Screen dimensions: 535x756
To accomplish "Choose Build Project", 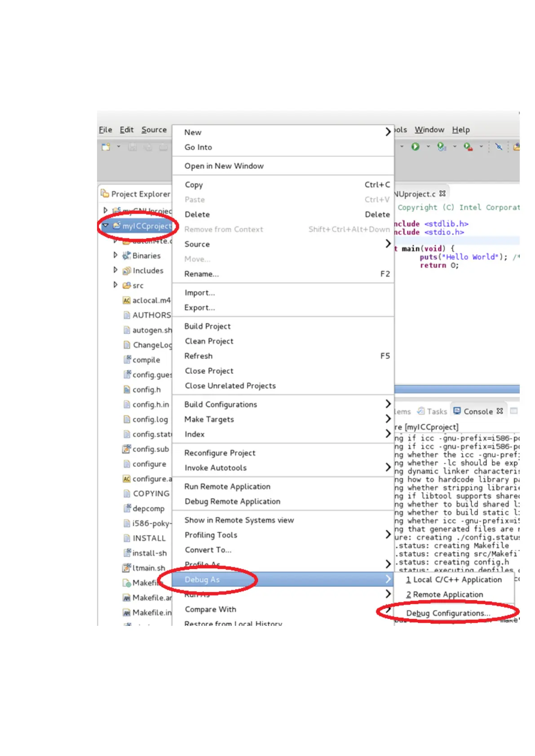I will point(283,326).
